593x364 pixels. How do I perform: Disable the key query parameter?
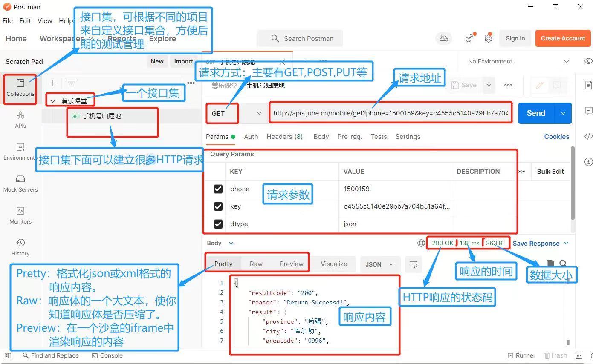tap(218, 206)
